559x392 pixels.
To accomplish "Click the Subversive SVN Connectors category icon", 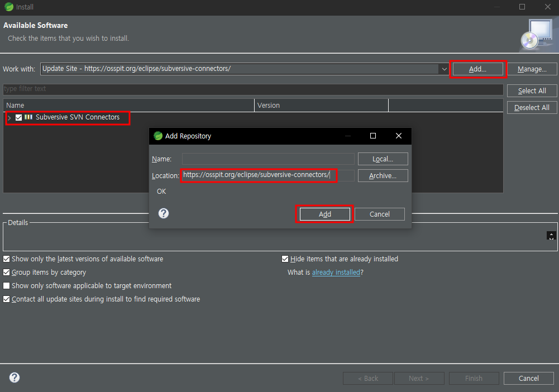I will [28, 117].
